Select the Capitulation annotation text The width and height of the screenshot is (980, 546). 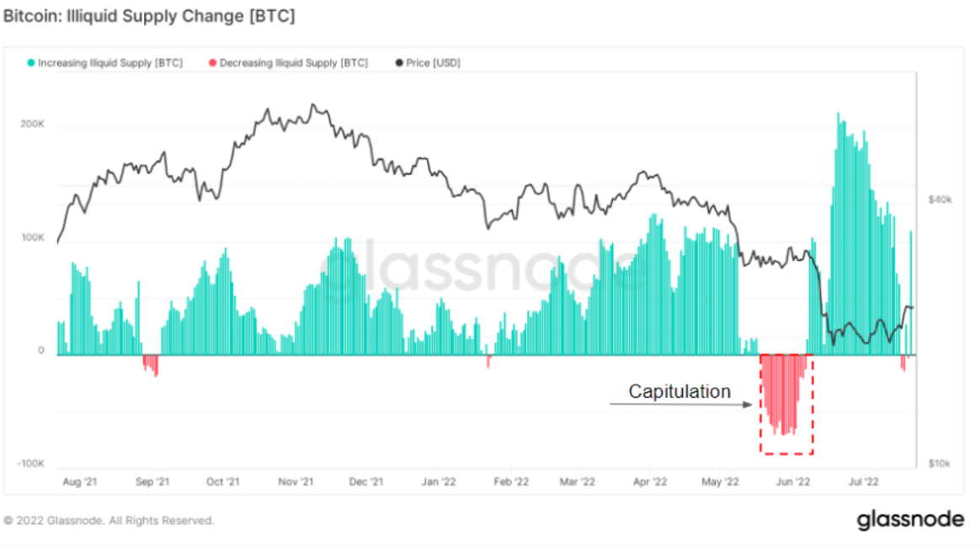click(x=679, y=392)
